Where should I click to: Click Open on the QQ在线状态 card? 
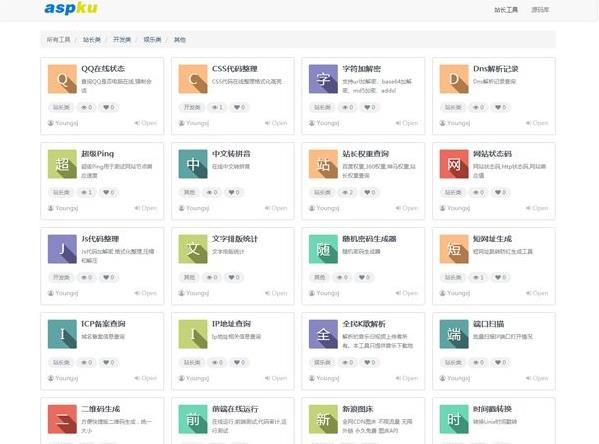point(146,123)
